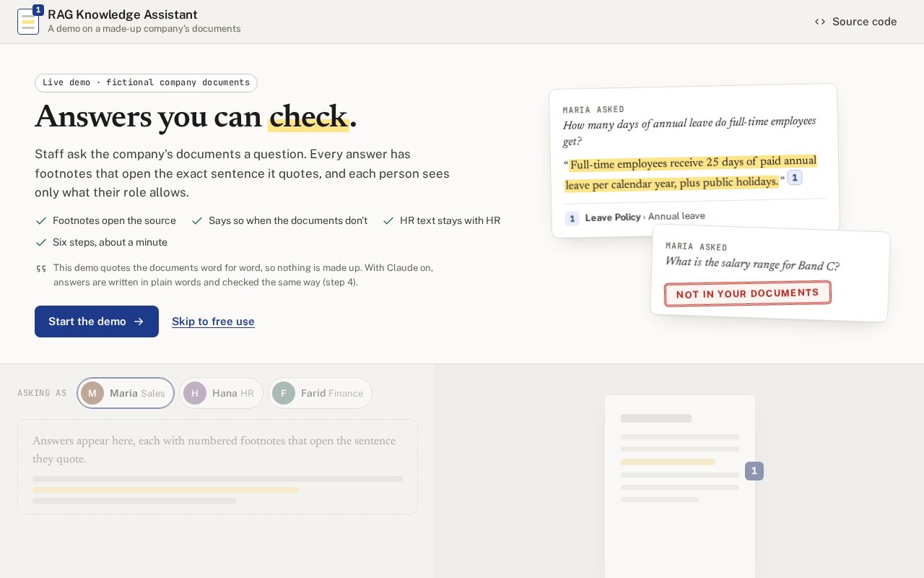Click the paragraph starting "Staff ask the company's documents"

243,173
